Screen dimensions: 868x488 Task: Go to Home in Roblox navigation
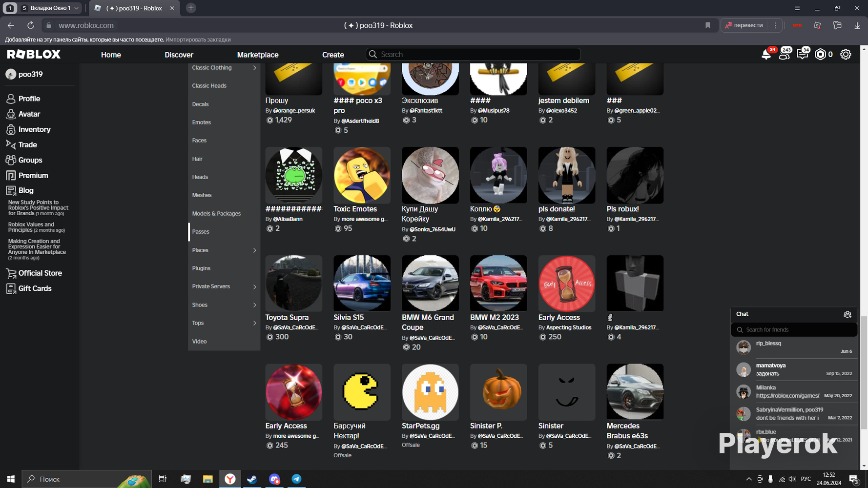pos(111,55)
